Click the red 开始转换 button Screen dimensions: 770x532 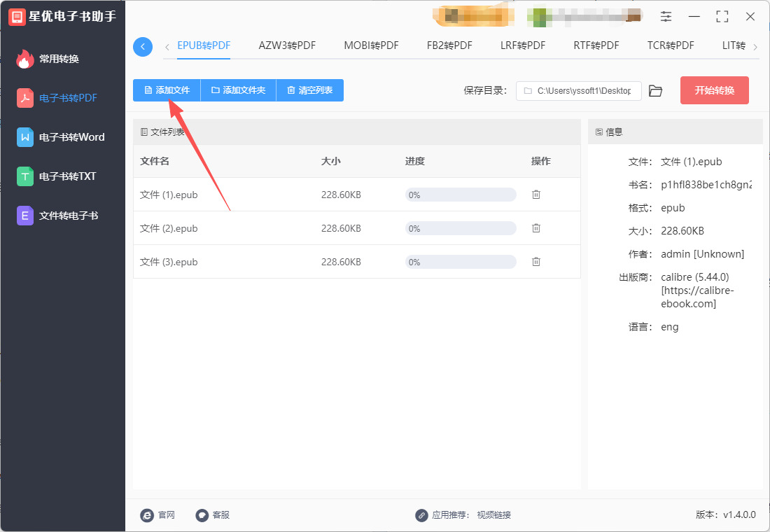click(715, 90)
